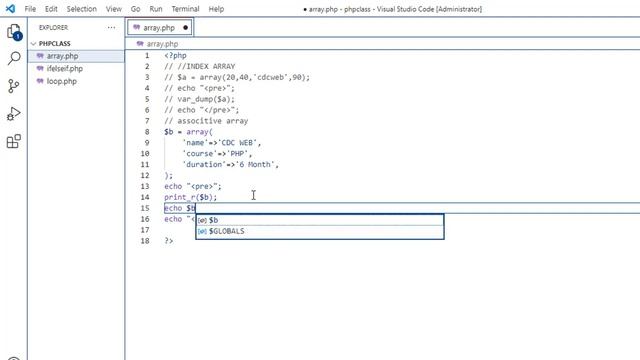
Task: Open the Run and Debug view icon
Action: [x=13, y=114]
